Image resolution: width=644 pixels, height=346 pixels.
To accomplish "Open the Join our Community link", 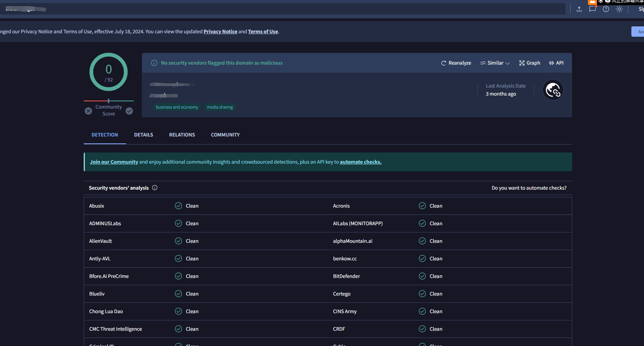I will pos(114,162).
